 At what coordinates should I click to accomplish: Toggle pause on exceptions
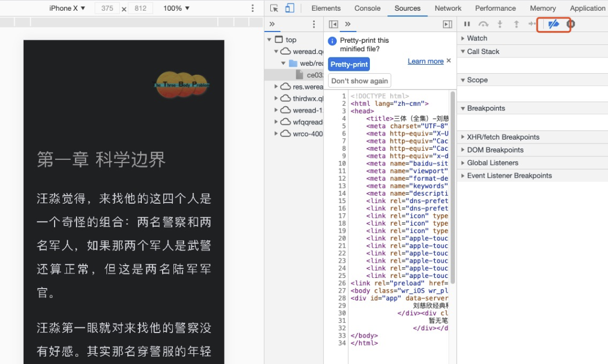[x=571, y=24]
